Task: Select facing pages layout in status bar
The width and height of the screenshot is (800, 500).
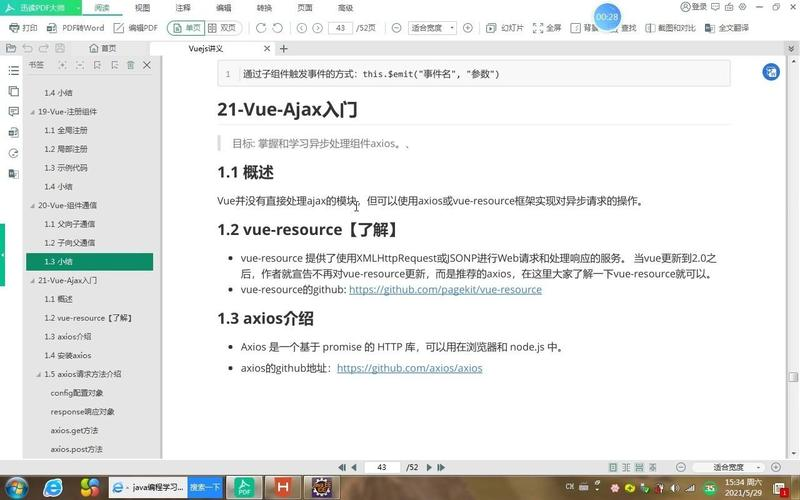Action: click(x=626, y=467)
